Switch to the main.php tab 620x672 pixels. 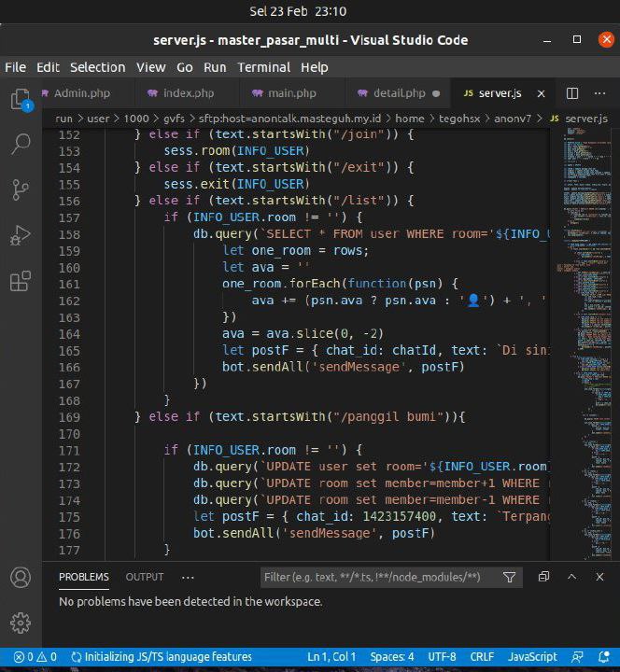pyautogui.click(x=291, y=93)
